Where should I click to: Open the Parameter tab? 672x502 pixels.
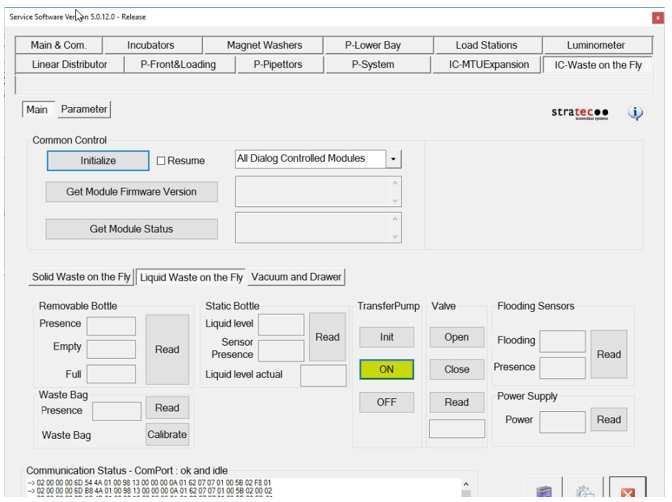(x=84, y=109)
